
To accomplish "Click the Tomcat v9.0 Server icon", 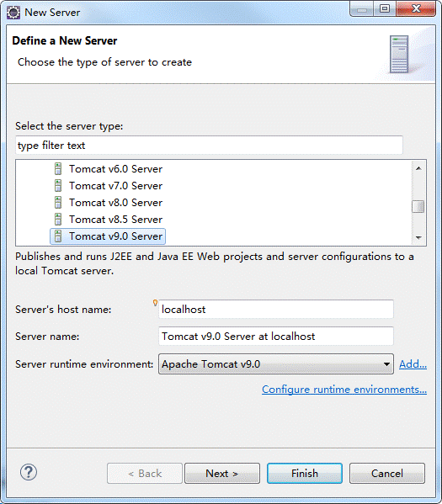I will point(58,236).
